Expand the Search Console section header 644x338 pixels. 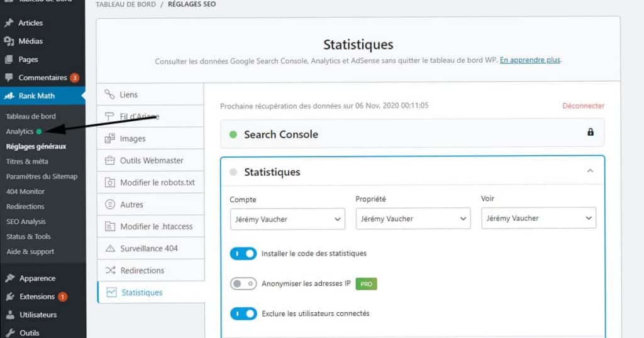pos(413,133)
